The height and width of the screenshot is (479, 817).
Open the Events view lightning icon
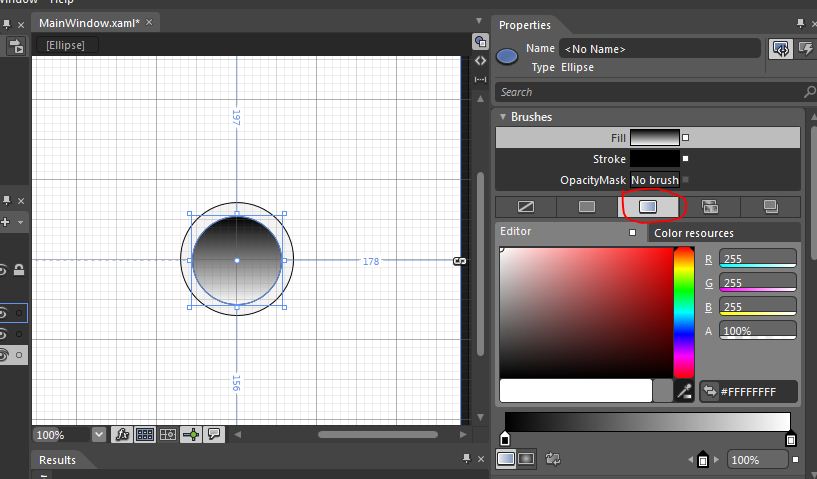[804, 49]
